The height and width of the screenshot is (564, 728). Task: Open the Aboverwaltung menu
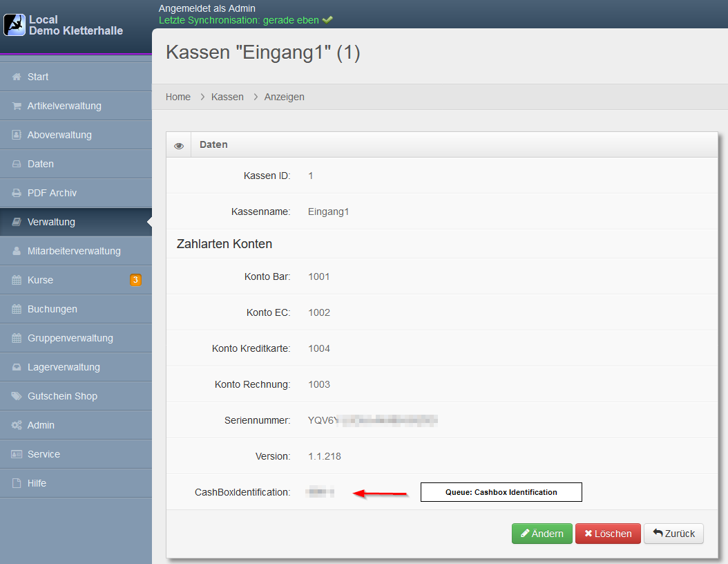coord(59,135)
